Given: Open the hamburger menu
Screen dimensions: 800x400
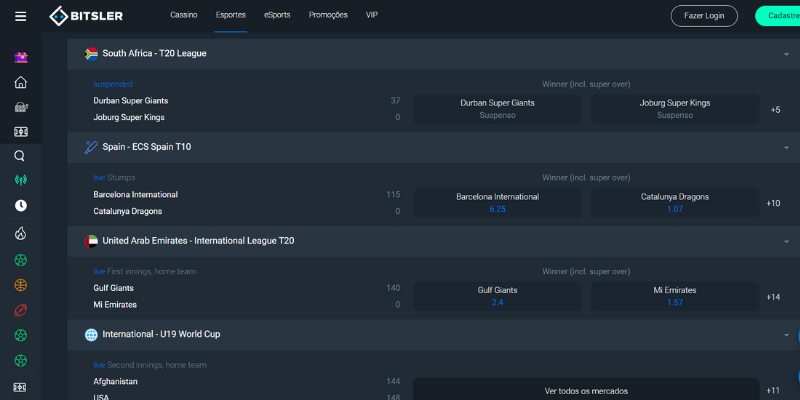Looking at the screenshot, I should click(x=20, y=16).
